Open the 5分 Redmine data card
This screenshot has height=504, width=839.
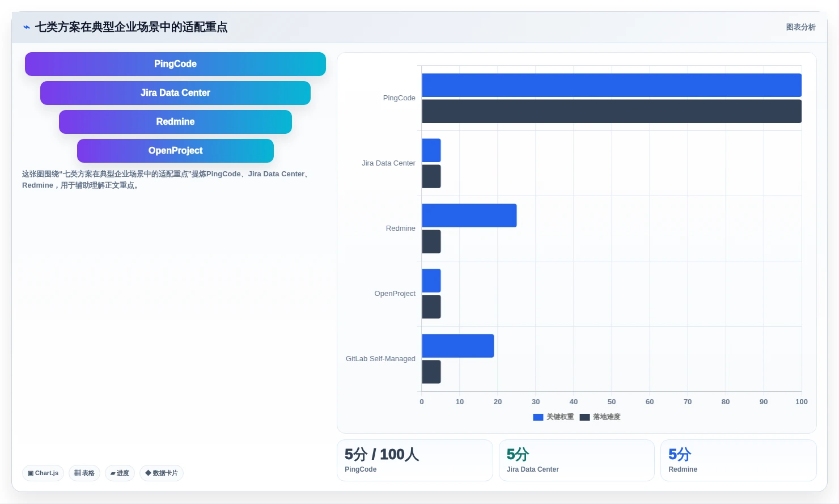click(739, 460)
